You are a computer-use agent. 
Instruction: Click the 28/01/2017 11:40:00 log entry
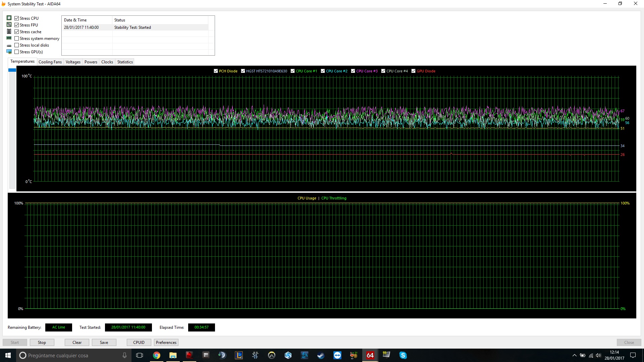[82, 27]
